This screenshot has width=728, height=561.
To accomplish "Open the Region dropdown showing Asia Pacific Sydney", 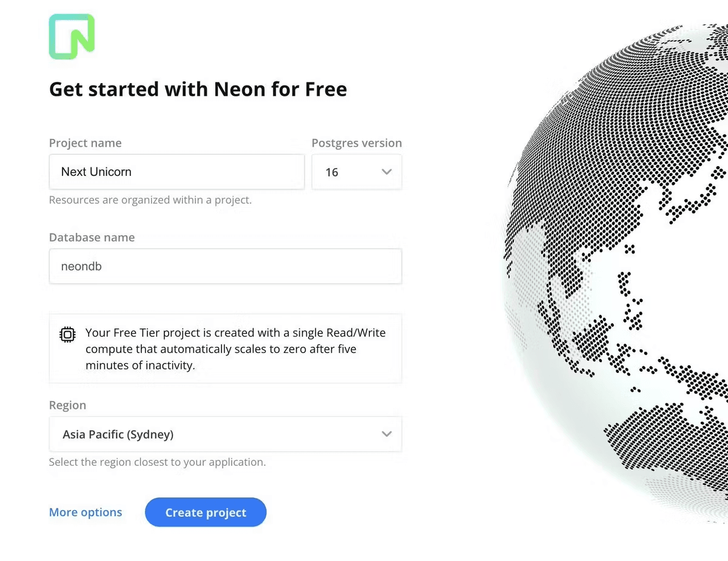I will pos(226,434).
